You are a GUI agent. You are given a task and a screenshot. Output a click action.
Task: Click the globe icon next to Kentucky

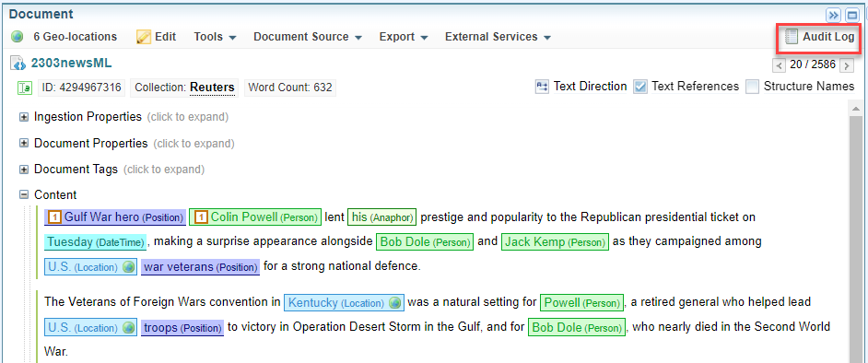394,303
